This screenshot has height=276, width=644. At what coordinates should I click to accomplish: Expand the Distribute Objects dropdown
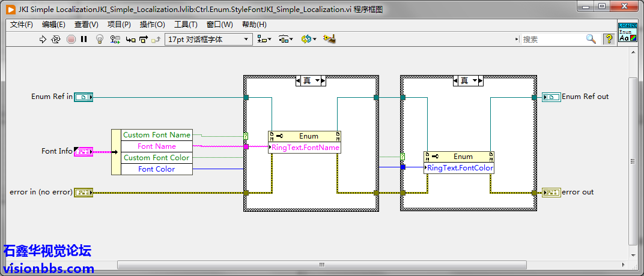(x=286, y=39)
